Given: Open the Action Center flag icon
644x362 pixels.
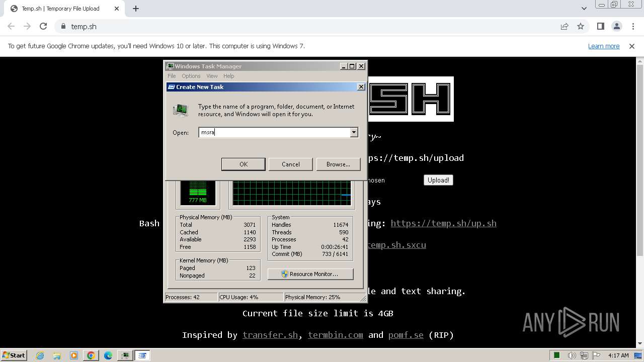Looking at the screenshot, I should click(x=596, y=355).
